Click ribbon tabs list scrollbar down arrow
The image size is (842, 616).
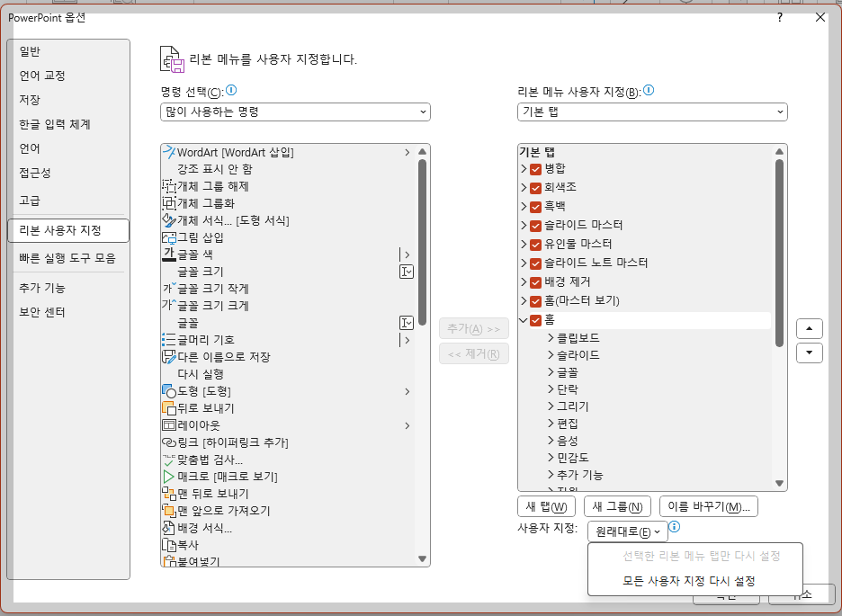779,484
